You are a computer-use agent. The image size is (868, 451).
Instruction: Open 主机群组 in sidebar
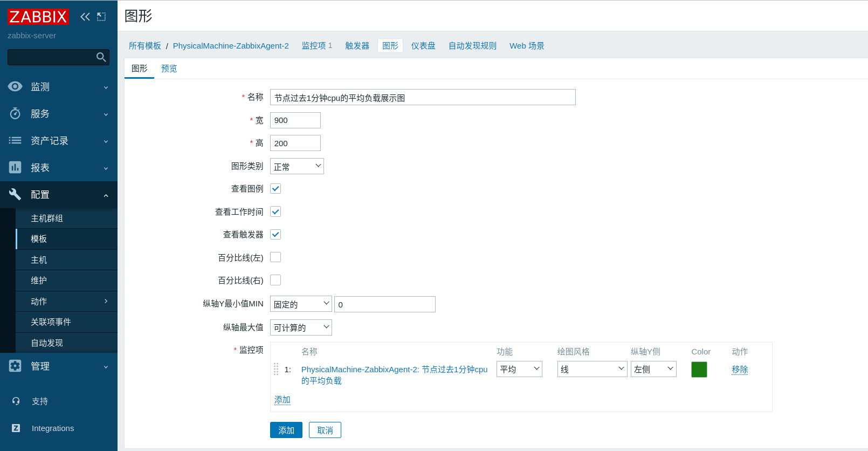[x=67, y=218]
